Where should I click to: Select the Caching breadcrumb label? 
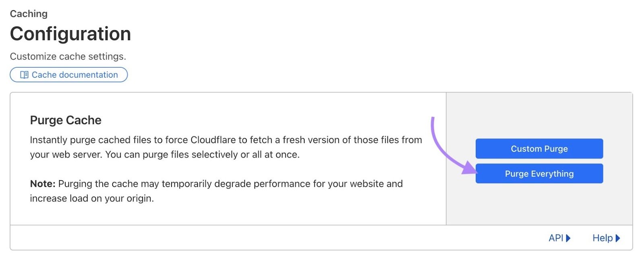tap(28, 13)
